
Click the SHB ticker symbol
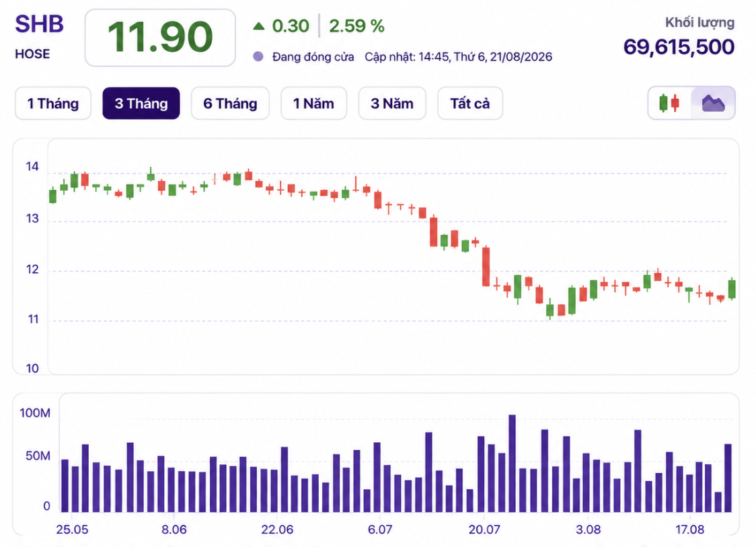pos(40,24)
